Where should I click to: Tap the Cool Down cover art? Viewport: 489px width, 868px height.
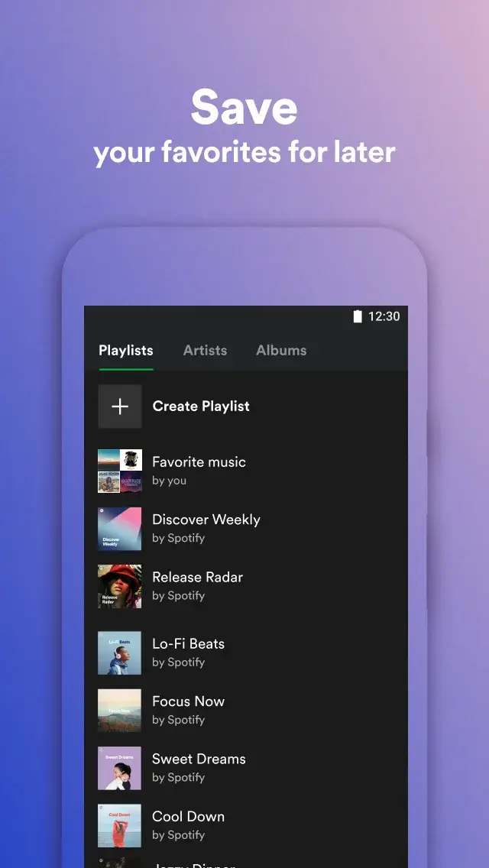(120, 825)
